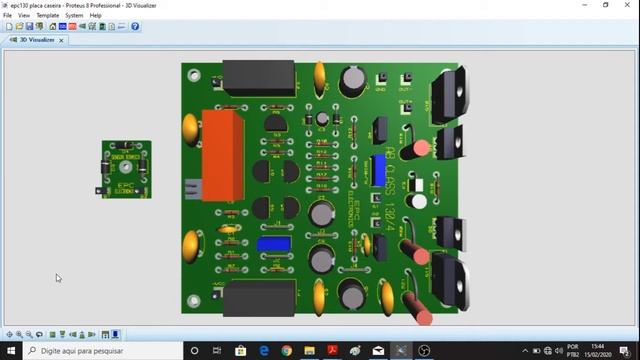Open OBS Studio from the taskbar

point(424,351)
